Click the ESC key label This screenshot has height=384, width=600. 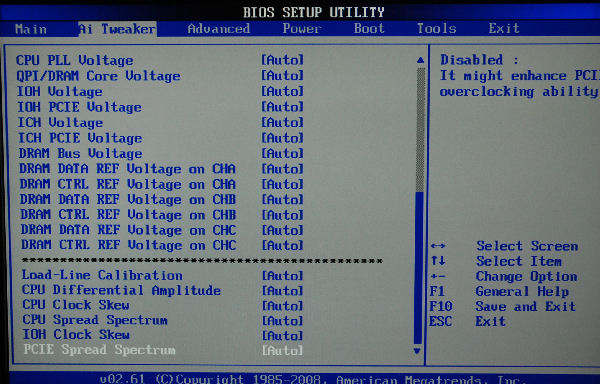440,321
